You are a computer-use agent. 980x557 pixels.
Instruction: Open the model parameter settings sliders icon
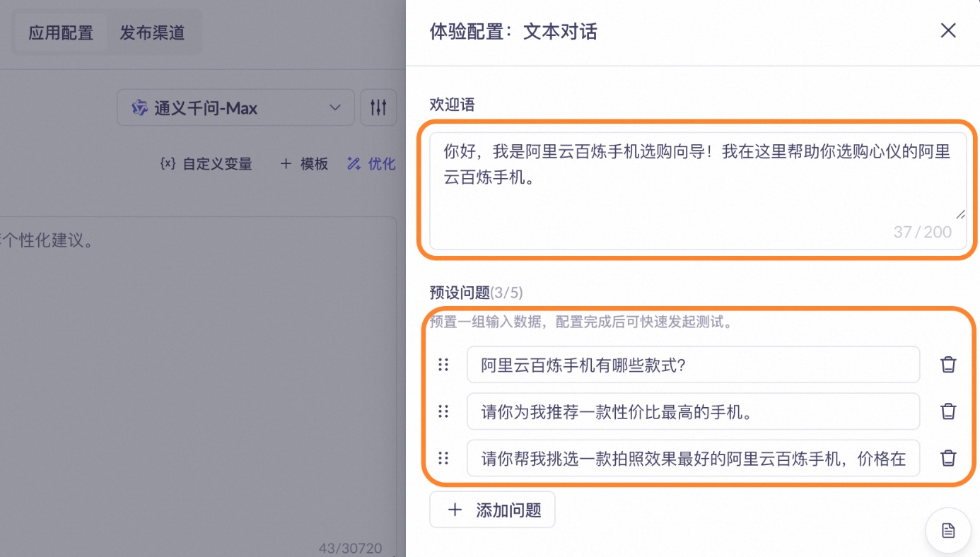click(x=378, y=107)
